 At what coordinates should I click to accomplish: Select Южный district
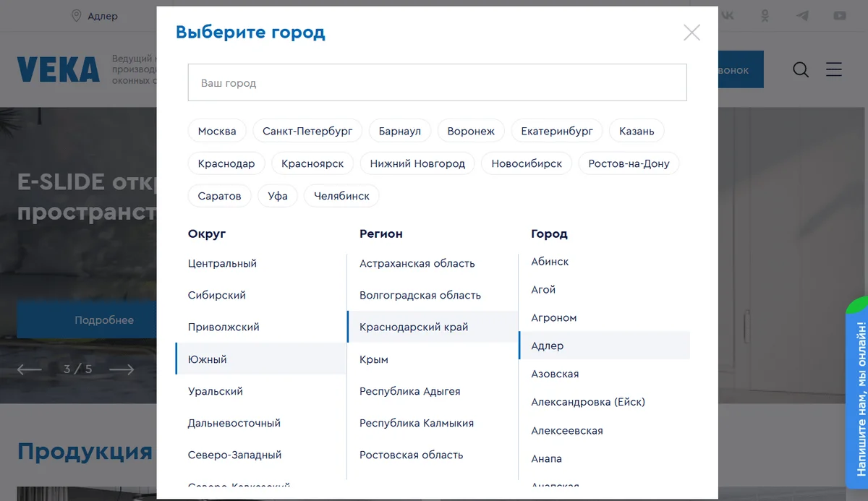[x=260, y=359]
